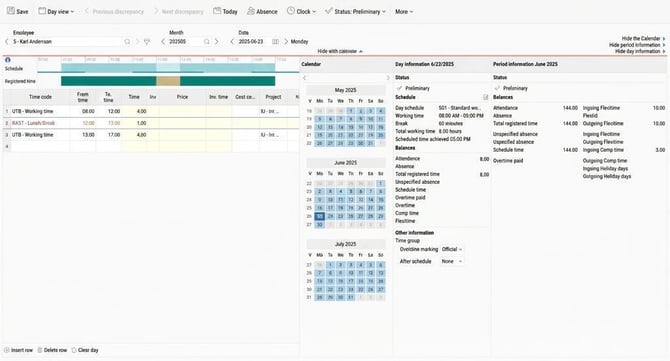Go to next date using right arrow
The image size is (670, 361).
click(x=286, y=41)
